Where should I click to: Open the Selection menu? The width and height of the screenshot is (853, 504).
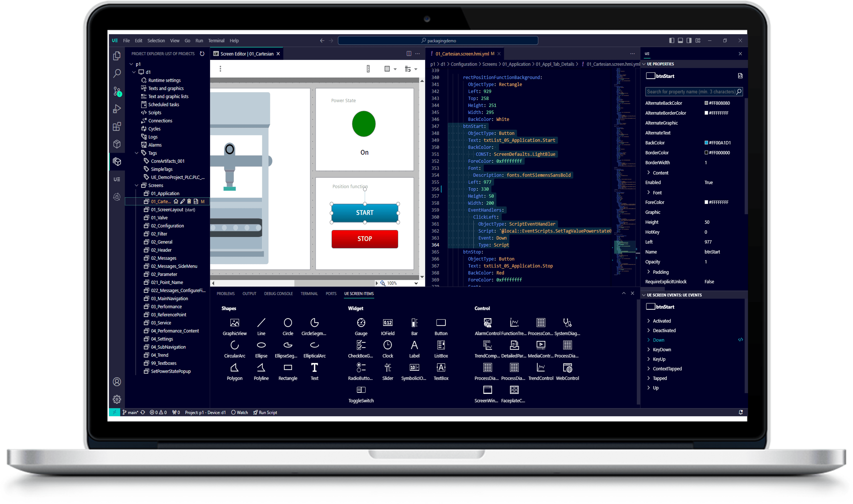pos(156,40)
